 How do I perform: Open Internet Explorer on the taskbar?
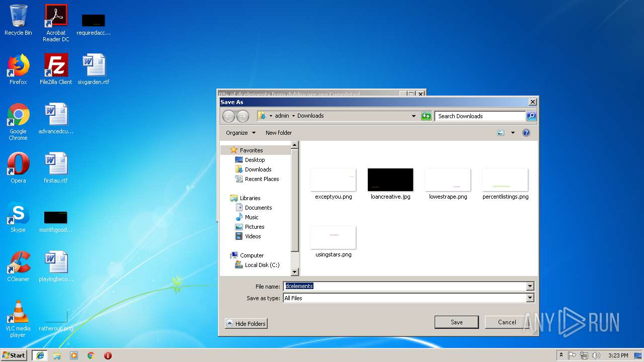point(40,355)
